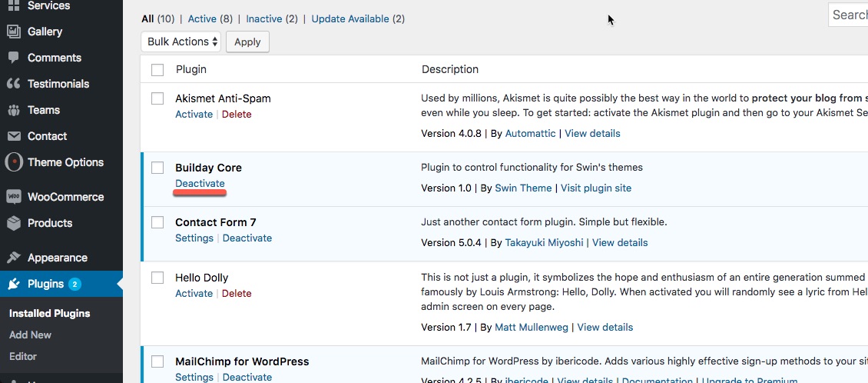This screenshot has height=383, width=868.
Task: Tick the select-all plugins checkbox
Action: pos(157,70)
